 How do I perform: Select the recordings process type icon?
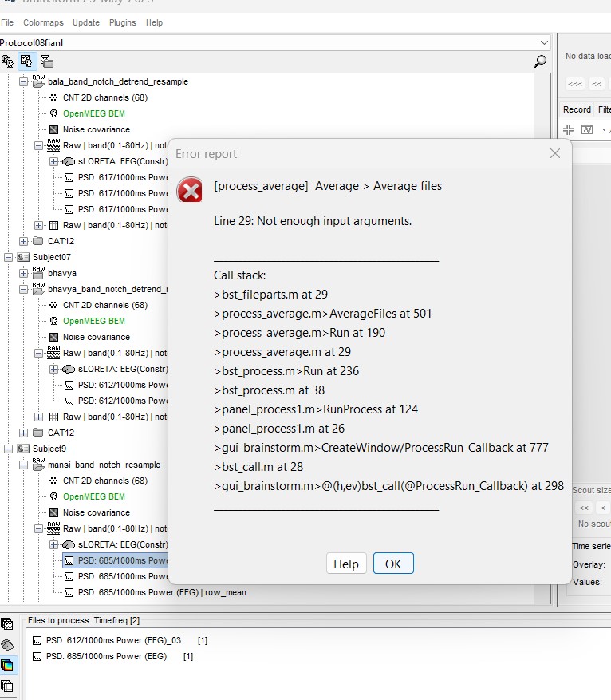7,624
